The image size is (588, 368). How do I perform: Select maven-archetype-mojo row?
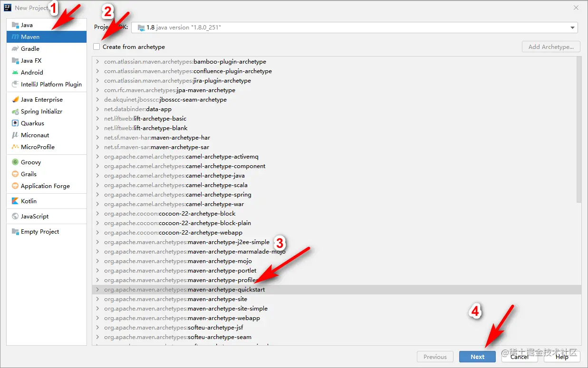click(x=334, y=261)
